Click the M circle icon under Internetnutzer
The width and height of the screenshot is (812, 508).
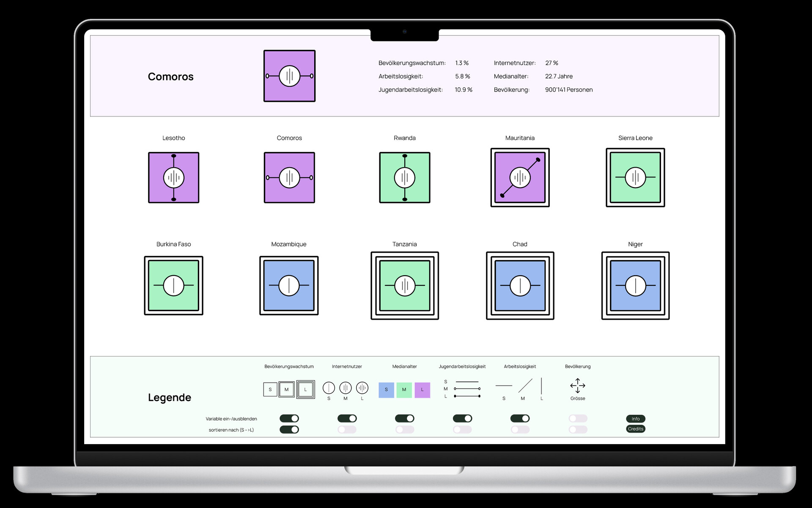[x=346, y=388]
